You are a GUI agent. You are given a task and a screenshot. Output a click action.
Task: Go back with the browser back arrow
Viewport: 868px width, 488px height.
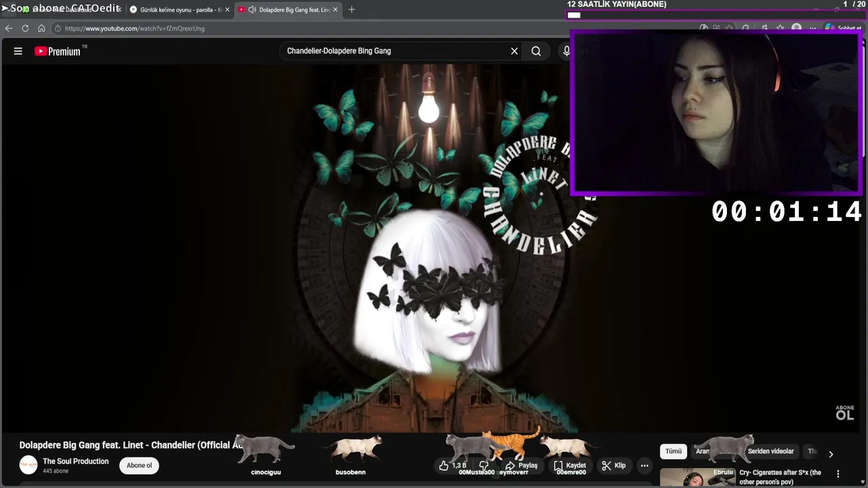9,28
